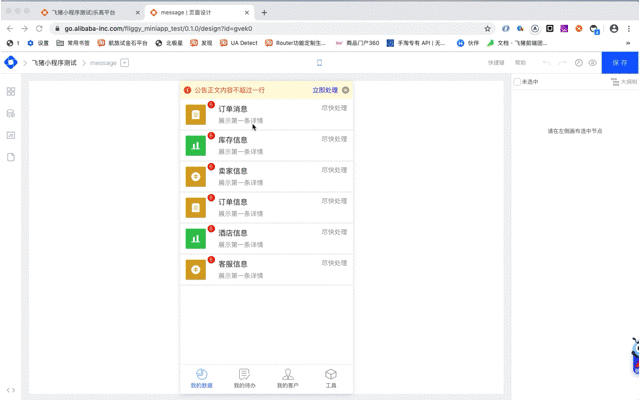
Task: Click the mascot helper at right edge
Action: pos(635,356)
